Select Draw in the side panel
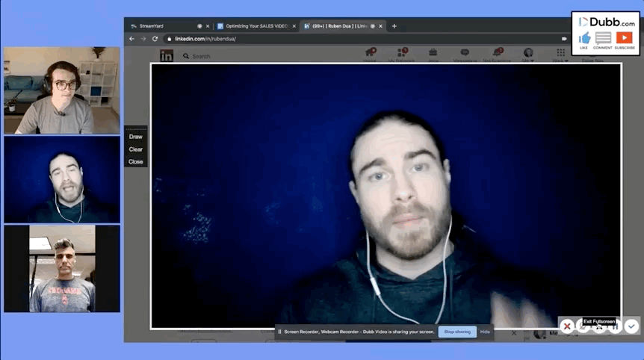This screenshot has width=644, height=360. click(135, 137)
